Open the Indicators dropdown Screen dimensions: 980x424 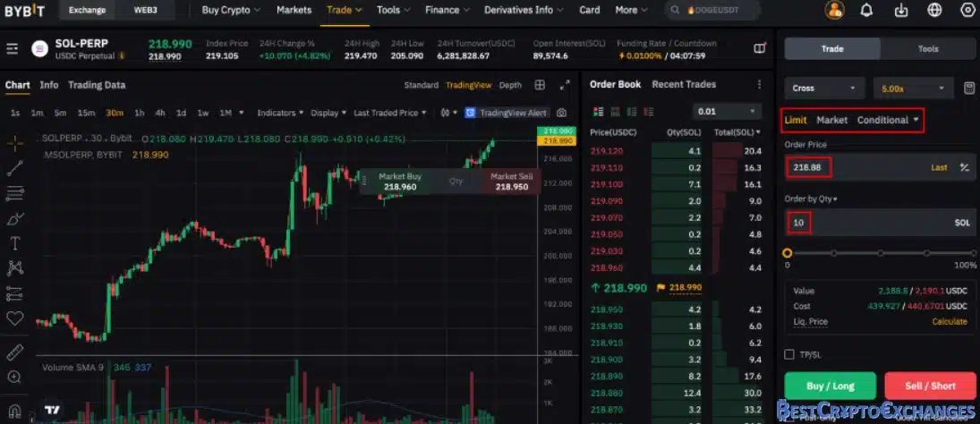280,113
